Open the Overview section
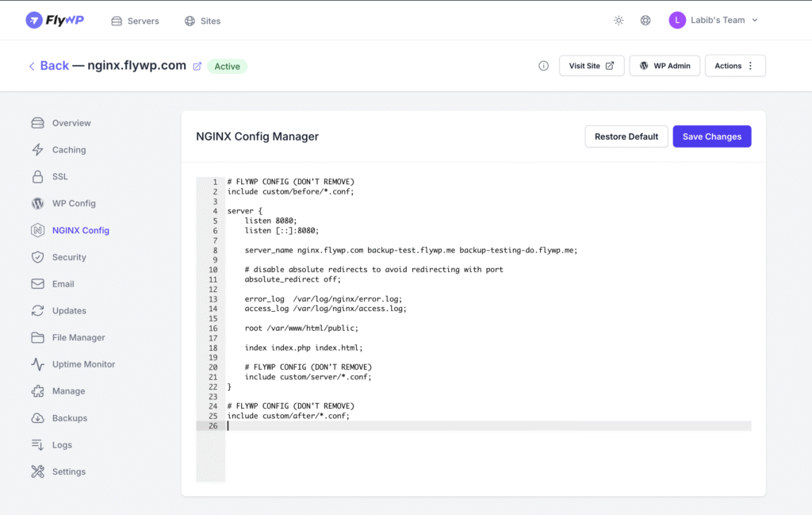 71,123
